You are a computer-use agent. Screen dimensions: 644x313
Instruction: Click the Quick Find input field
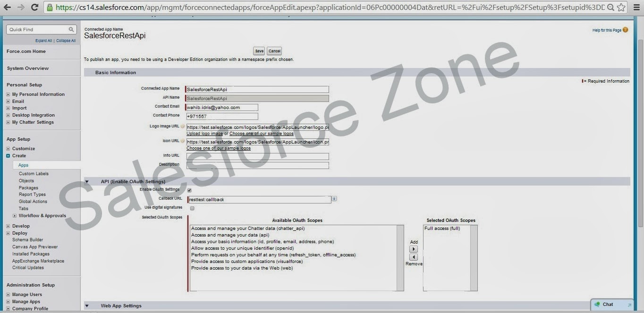click(37, 29)
